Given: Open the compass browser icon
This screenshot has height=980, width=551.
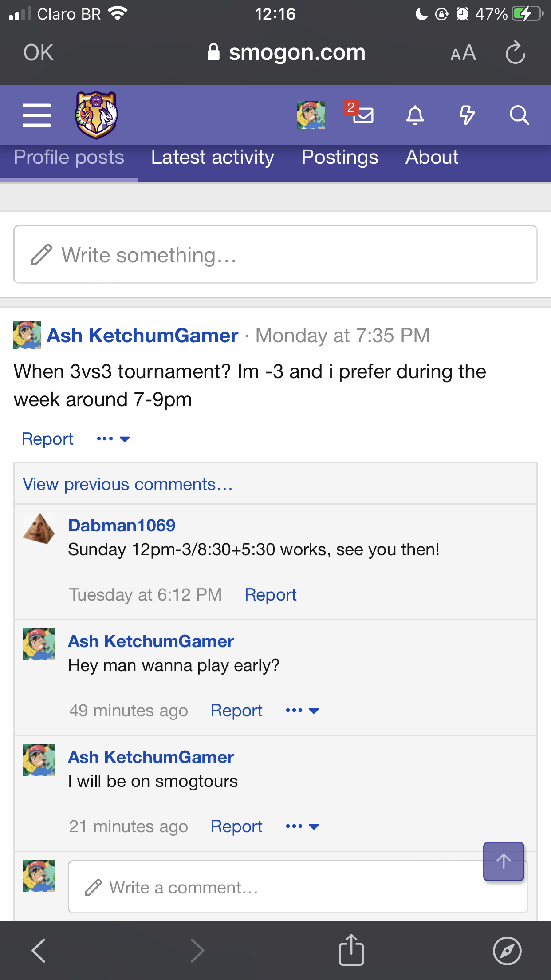Looking at the screenshot, I should tap(507, 951).
